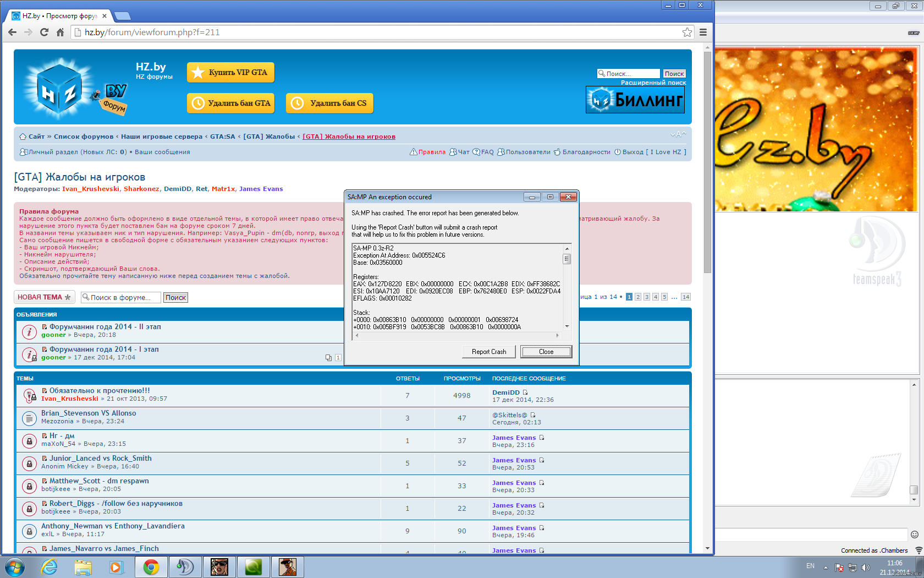Open Windows Explorer folder on taskbar
Viewport: 924px width, 578px height.
click(83, 567)
